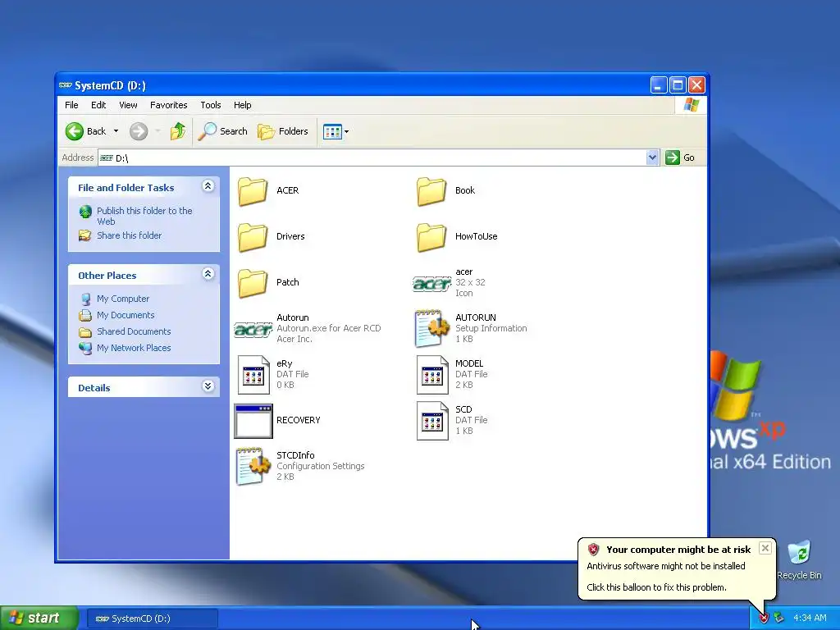Screen dimensions: 840x630
Task: Open the Tools menu
Action: pyautogui.click(x=211, y=105)
